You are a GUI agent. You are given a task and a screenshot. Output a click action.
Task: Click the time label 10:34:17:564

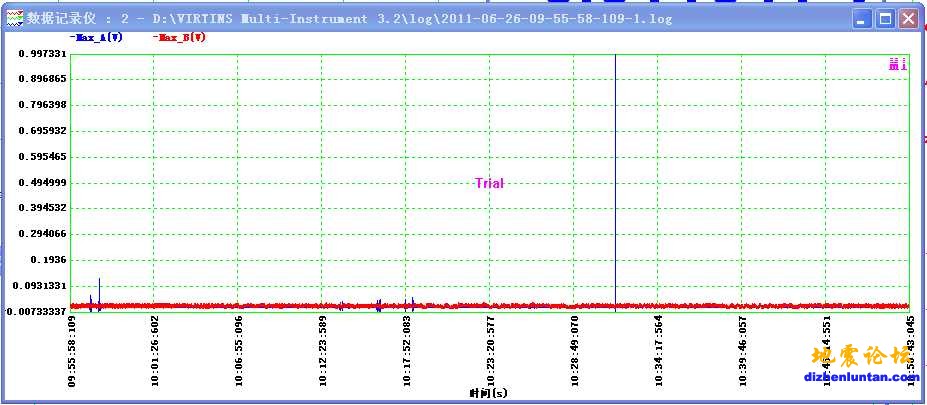point(659,350)
